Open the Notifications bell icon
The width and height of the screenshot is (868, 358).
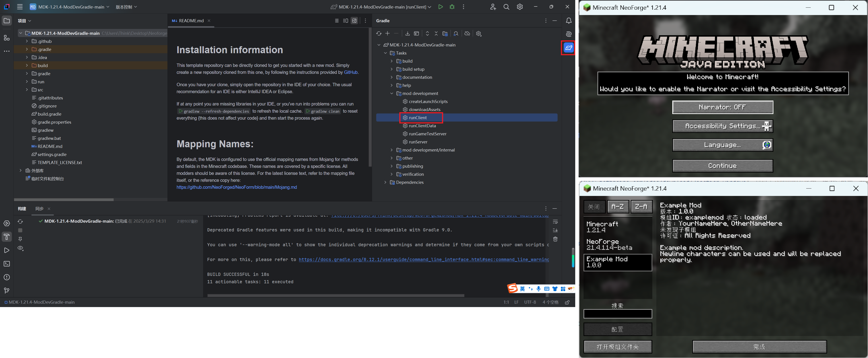[x=569, y=20]
